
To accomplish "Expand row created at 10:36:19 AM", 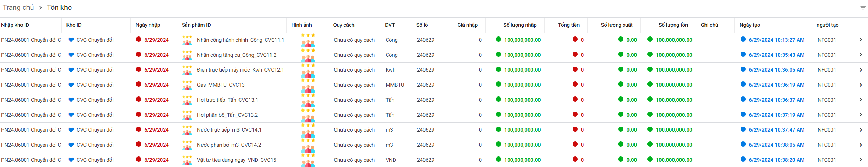I will pos(861,85).
